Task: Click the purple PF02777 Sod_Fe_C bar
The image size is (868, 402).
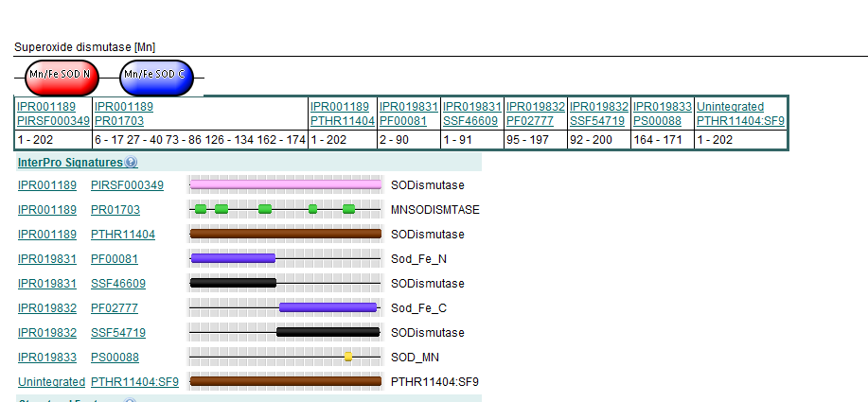Action: tap(328, 307)
